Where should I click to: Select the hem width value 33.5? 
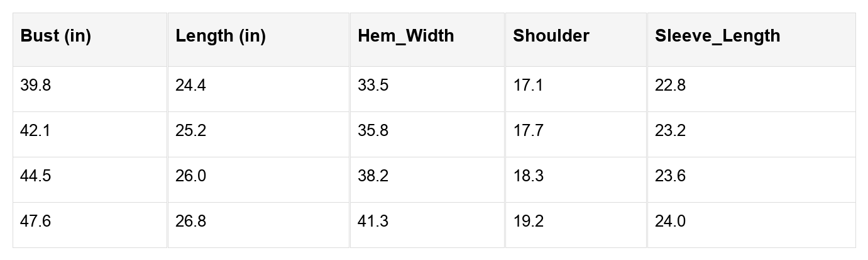pos(373,86)
